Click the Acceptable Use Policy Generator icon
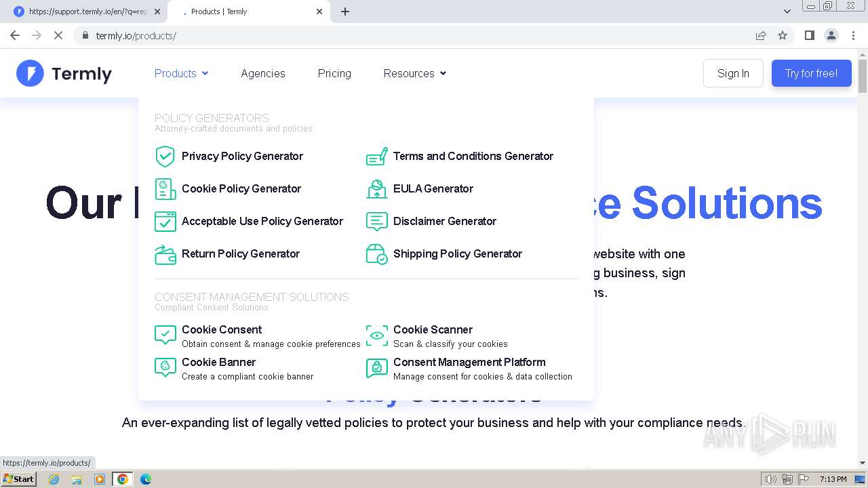This screenshot has height=488, width=868. pyautogui.click(x=165, y=222)
